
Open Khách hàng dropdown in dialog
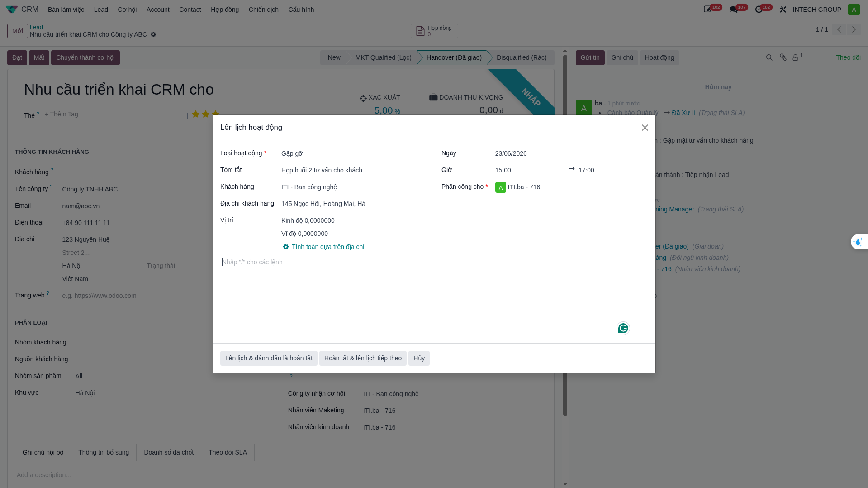[x=355, y=187]
